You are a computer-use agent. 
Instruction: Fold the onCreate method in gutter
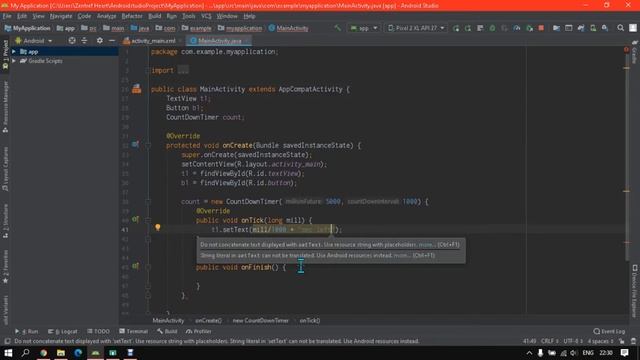click(148, 145)
